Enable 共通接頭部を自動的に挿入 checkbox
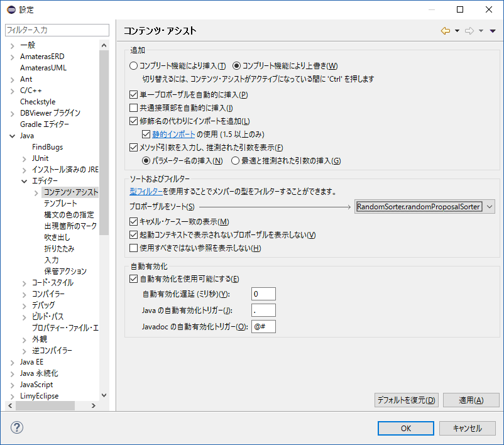 pyautogui.click(x=133, y=108)
